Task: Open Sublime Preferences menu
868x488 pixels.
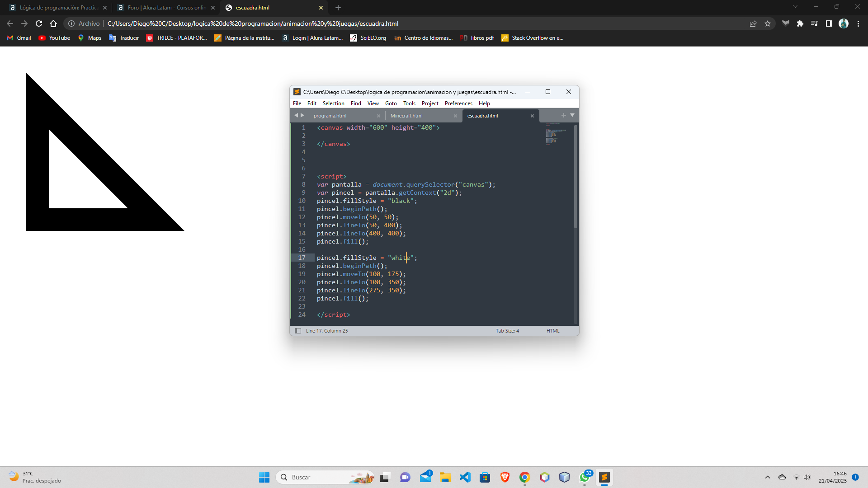Action: tap(458, 103)
